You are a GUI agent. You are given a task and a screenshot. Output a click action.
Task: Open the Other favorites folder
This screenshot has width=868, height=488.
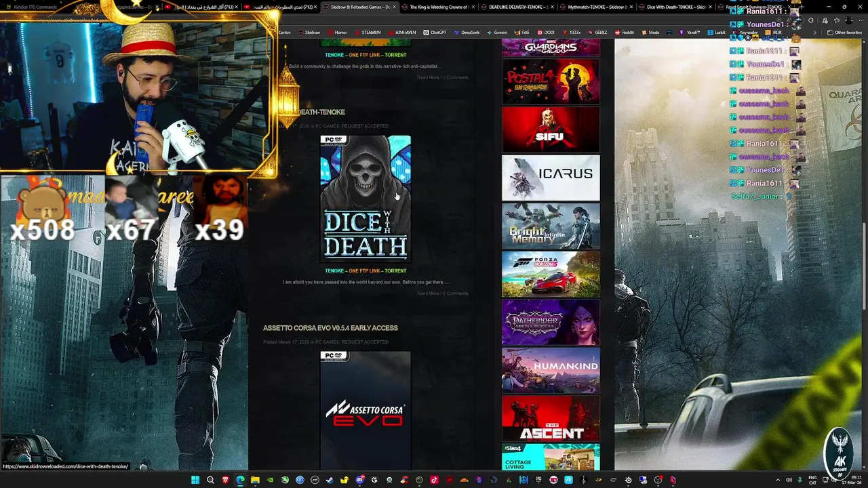(x=844, y=32)
